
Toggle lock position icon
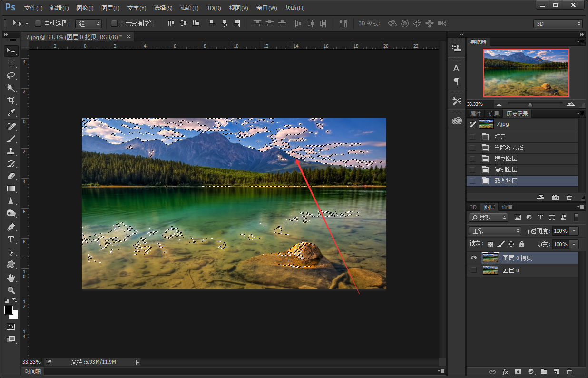pyautogui.click(x=511, y=244)
